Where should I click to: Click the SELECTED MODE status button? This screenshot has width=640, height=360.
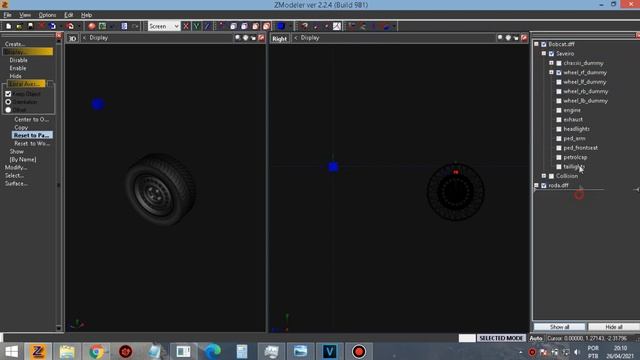click(500, 338)
